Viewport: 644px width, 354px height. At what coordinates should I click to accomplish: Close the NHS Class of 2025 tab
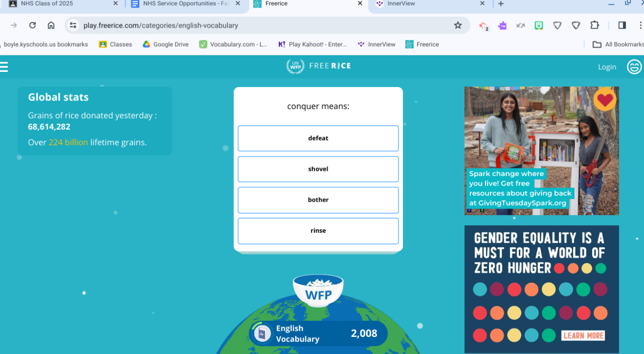pyautogui.click(x=115, y=4)
